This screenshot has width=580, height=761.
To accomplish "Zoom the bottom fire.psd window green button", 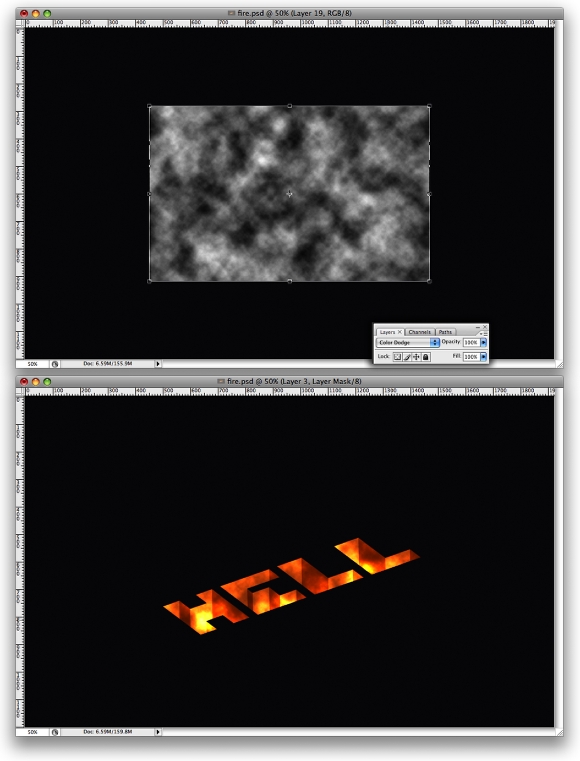I will pyautogui.click(x=47, y=381).
